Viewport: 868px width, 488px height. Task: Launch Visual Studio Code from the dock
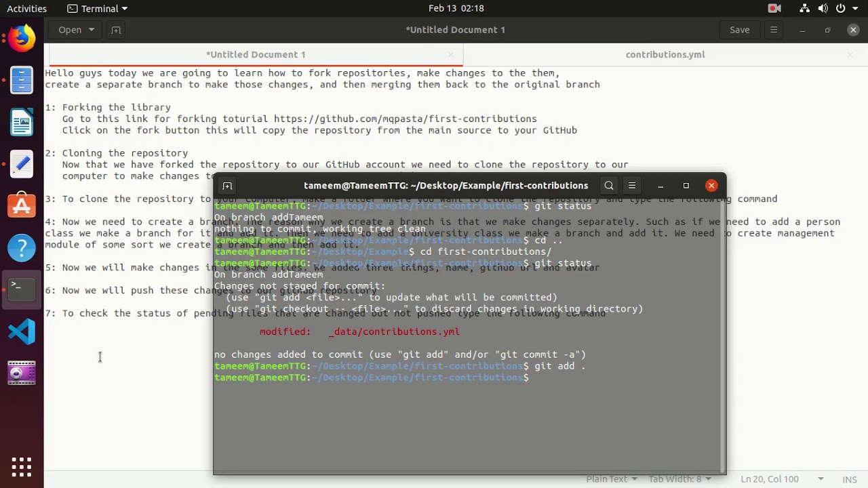coord(22,331)
